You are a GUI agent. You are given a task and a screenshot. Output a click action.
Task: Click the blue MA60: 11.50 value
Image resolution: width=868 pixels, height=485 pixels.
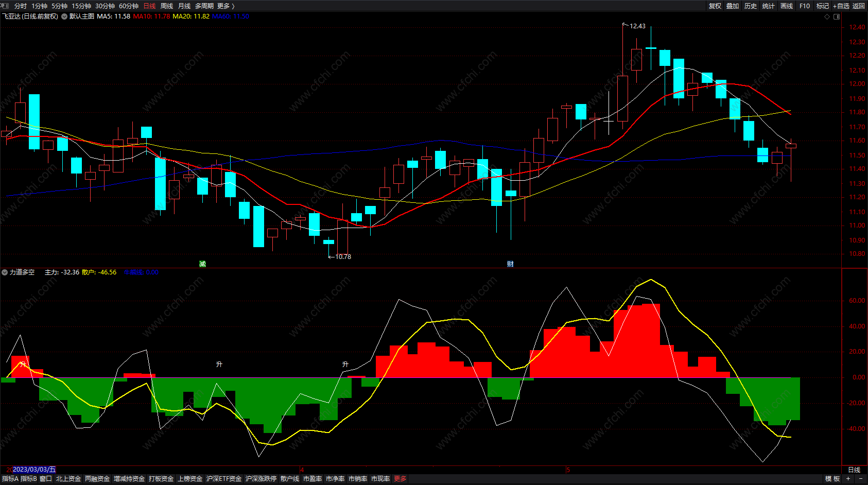[x=231, y=16]
